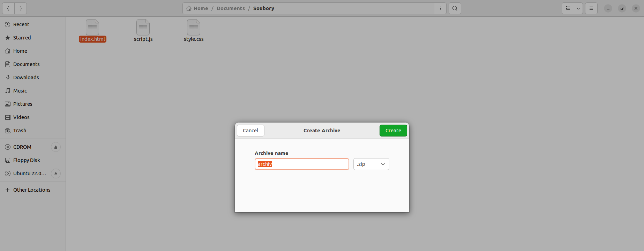Open the search magnifier button
The image size is (644, 251).
click(x=455, y=8)
